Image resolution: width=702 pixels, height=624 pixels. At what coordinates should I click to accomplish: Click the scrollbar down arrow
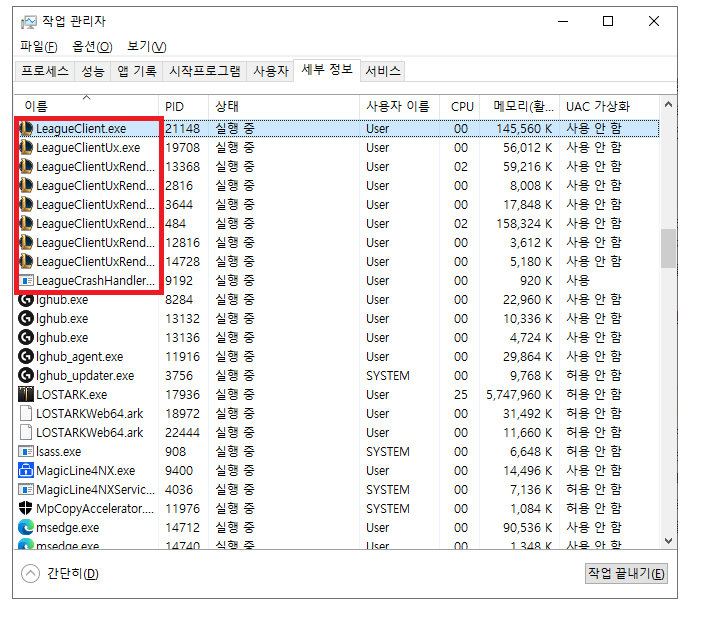click(668, 540)
